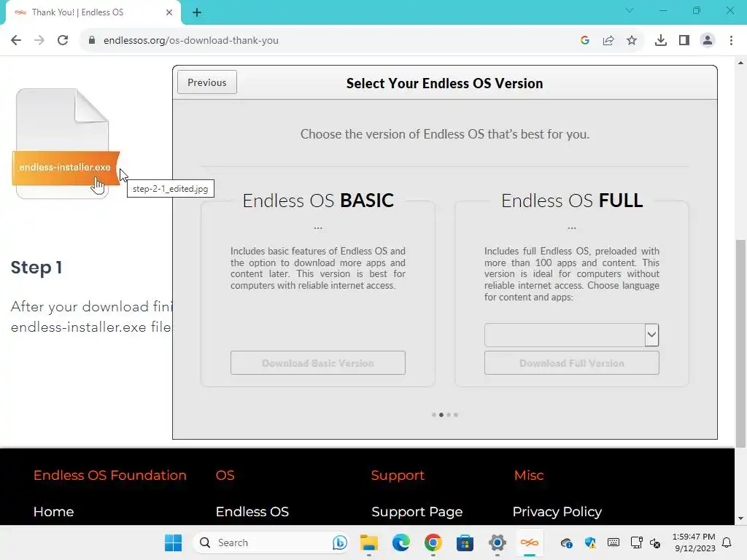This screenshot has width=747, height=560.
Task: Open File Explorer from the taskbar
Action: 368,542
